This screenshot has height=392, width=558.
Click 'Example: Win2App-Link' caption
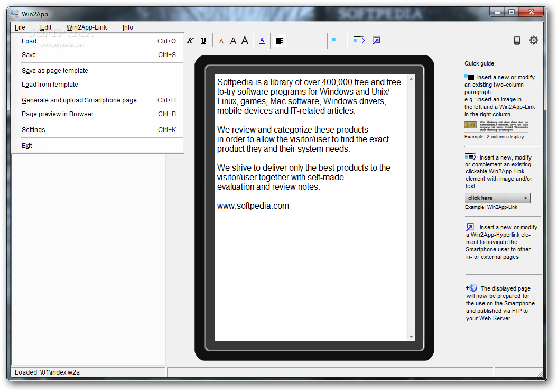pyautogui.click(x=491, y=207)
